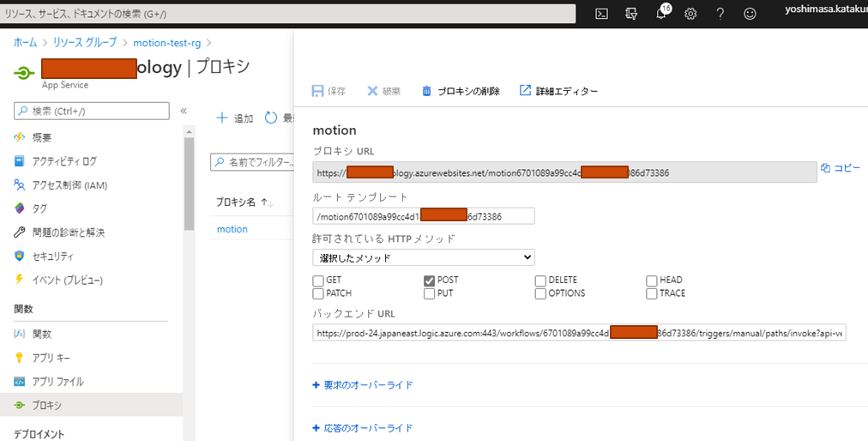Uncheck the POST method checkbox
This screenshot has width=868, height=441.
coord(429,281)
